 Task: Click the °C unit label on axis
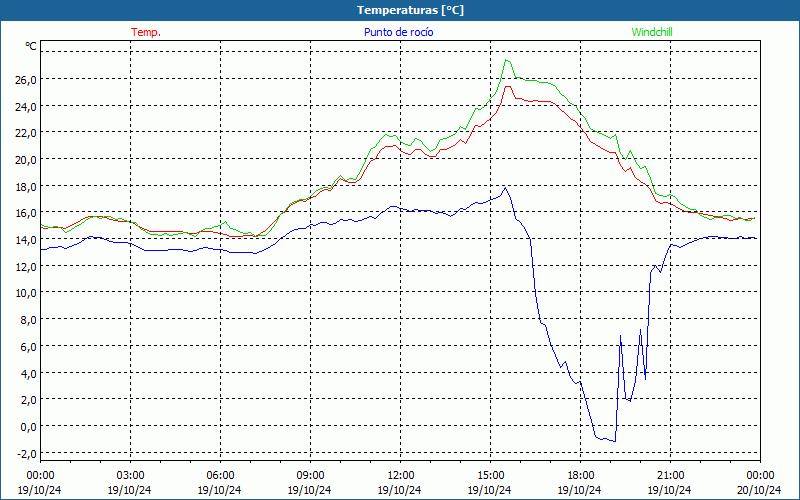pos(31,46)
